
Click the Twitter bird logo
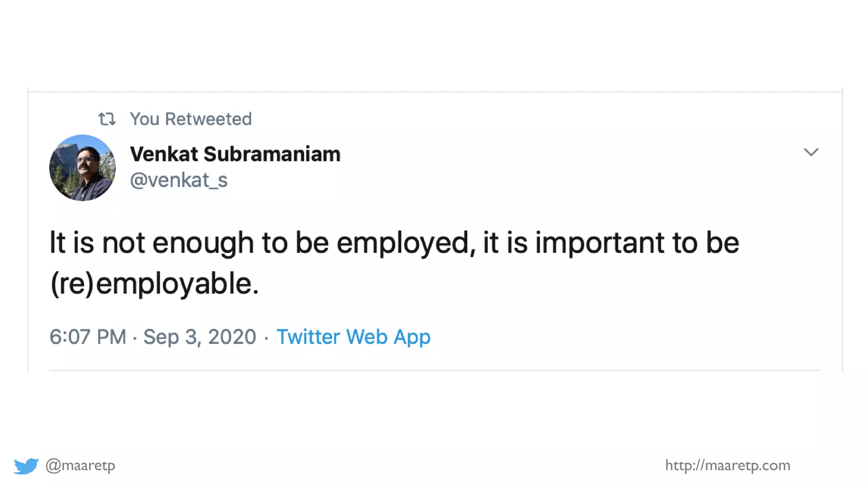(x=26, y=466)
